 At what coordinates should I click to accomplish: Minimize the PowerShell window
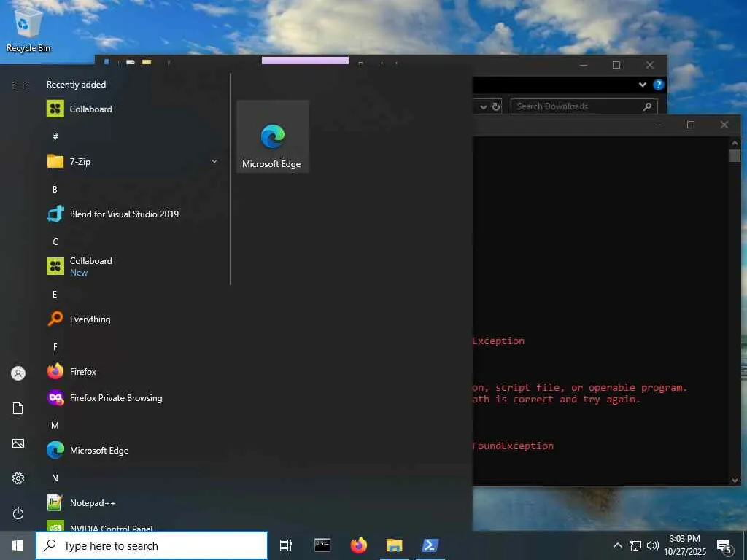click(x=658, y=125)
